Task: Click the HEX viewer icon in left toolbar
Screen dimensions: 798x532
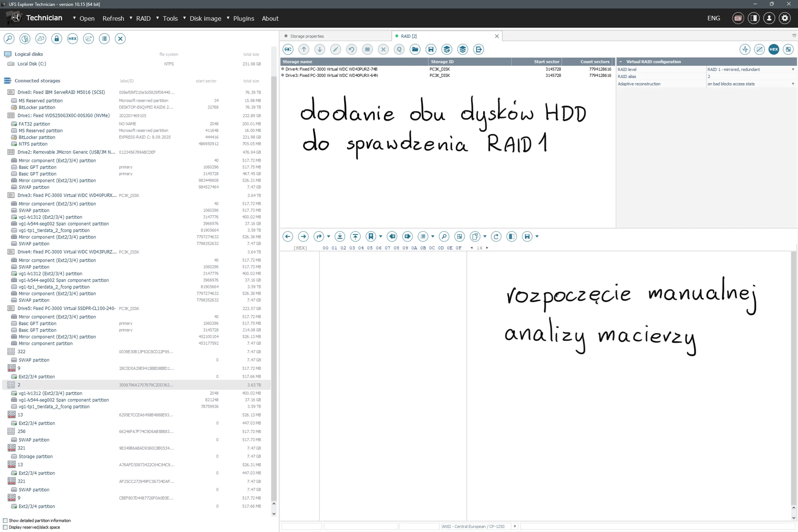Action: (x=72, y=39)
